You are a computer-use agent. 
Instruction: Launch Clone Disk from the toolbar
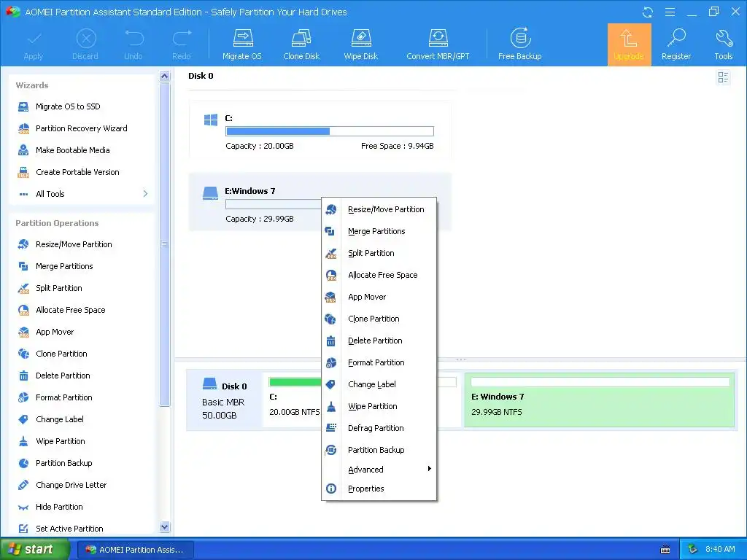[x=301, y=44]
